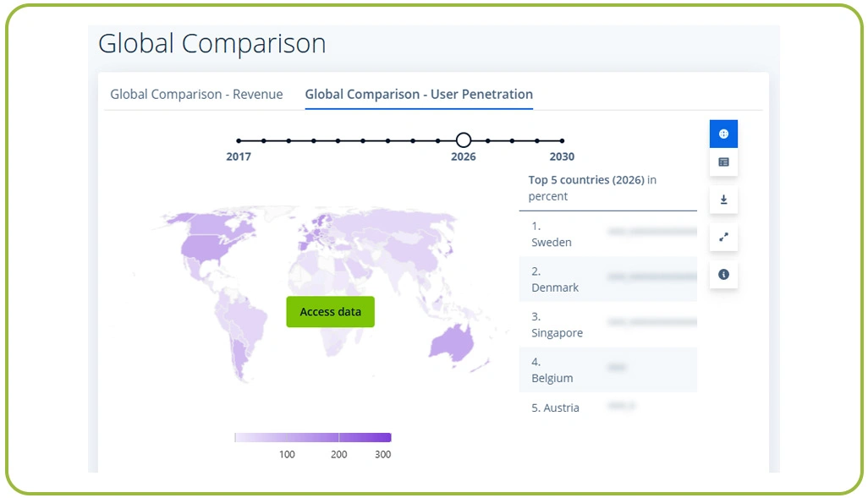Viewport: 868px width, 498px height.
Task: Expand the chart to fullscreen
Action: 723,237
